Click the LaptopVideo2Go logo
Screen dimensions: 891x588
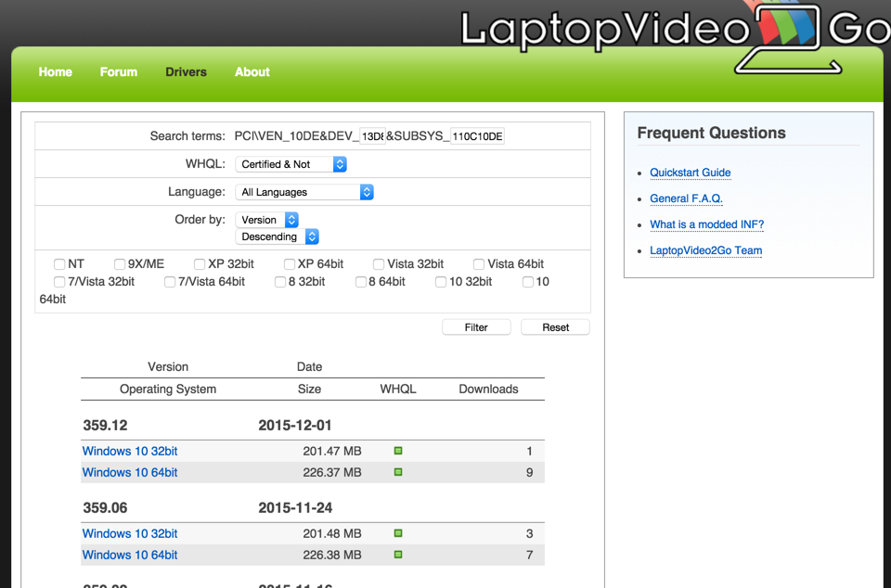[675, 38]
